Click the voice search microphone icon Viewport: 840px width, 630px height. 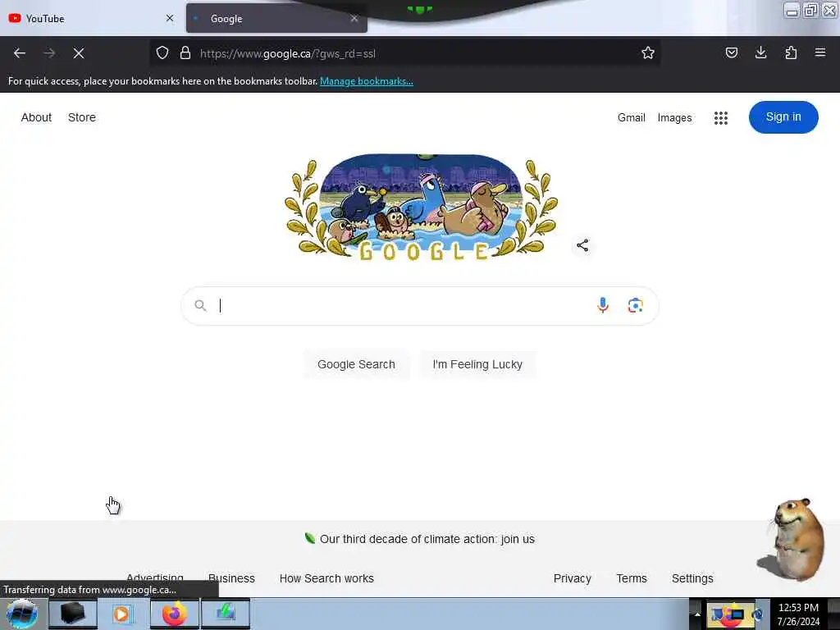click(x=603, y=305)
